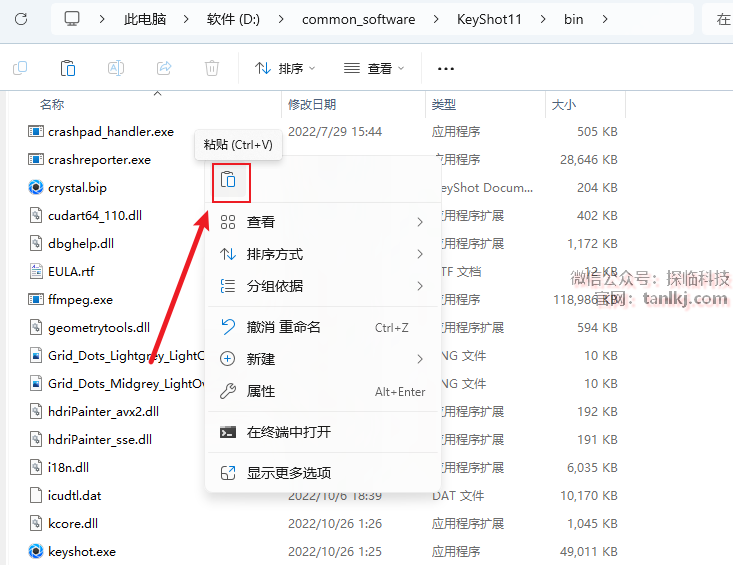Viewport: 733px width, 569px height.
Task: Click the paste icon in the context menu
Action: [228, 180]
